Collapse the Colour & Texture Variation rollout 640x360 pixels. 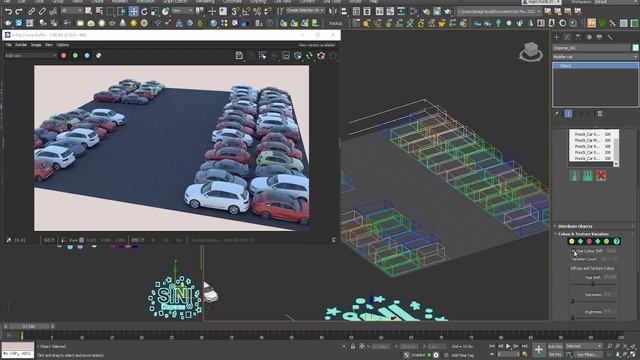click(x=583, y=234)
